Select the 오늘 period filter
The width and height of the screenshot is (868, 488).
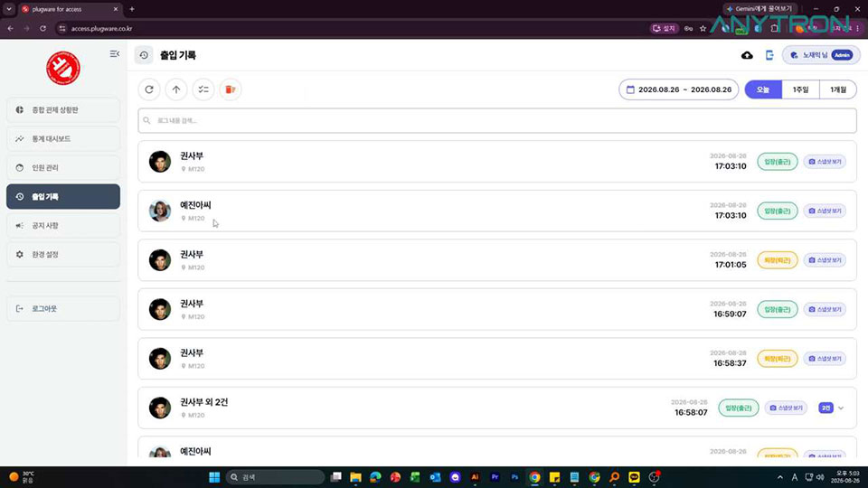click(763, 89)
